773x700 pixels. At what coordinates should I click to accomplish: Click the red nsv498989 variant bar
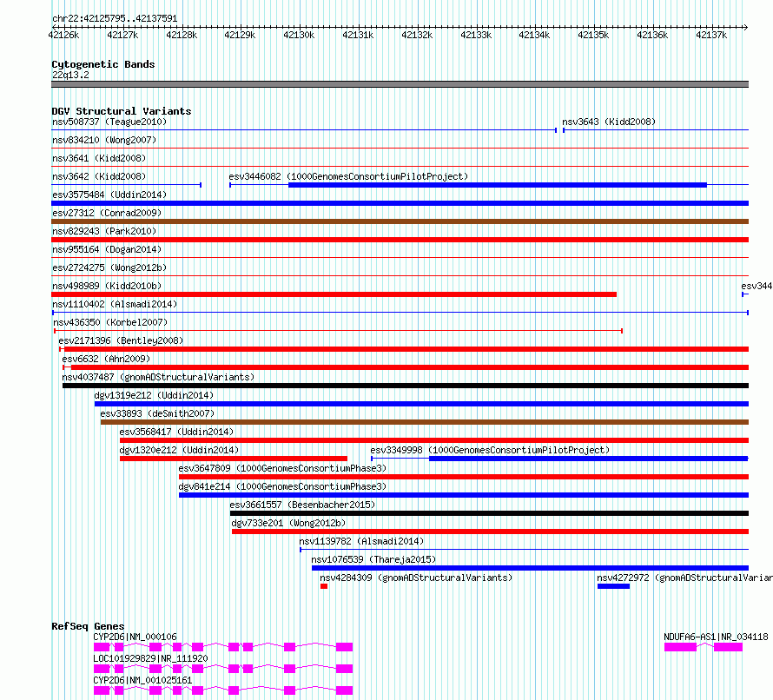click(x=334, y=294)
